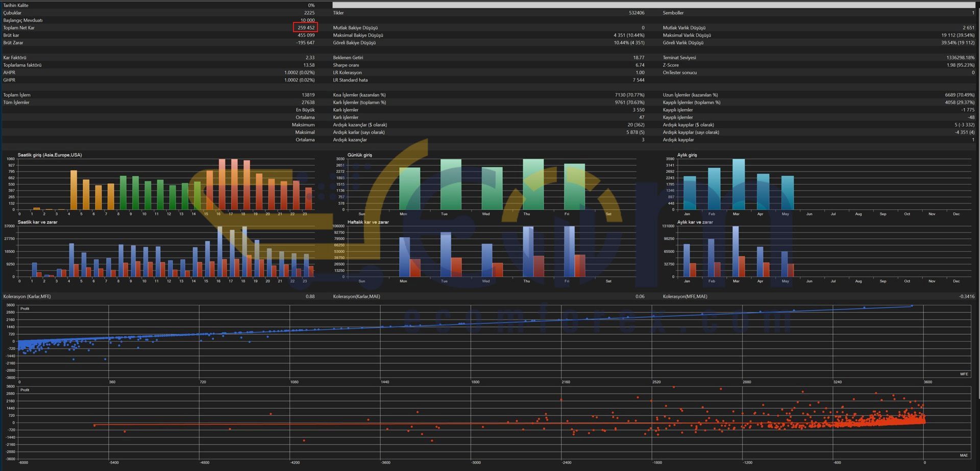Image resolution: width=980 pixels, height=471 pixels.
Task: Click the 'Z-Score' value '1.98 (95.23%)'
Action: pyautogui.click(x=961, y=65)
